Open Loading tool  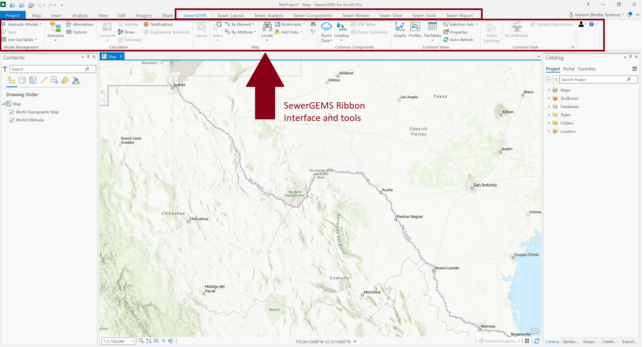click(x=341, y=31)
